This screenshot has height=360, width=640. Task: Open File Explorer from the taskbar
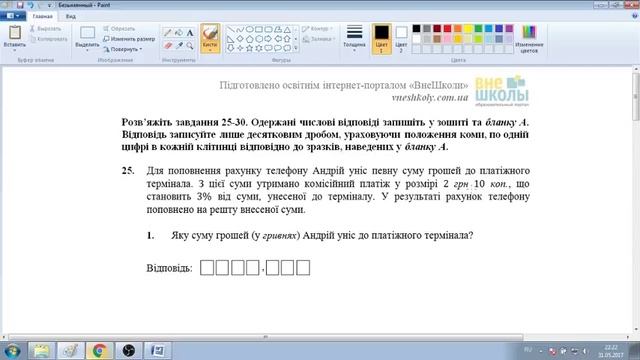pyautogui.click(x=41, y=351)
